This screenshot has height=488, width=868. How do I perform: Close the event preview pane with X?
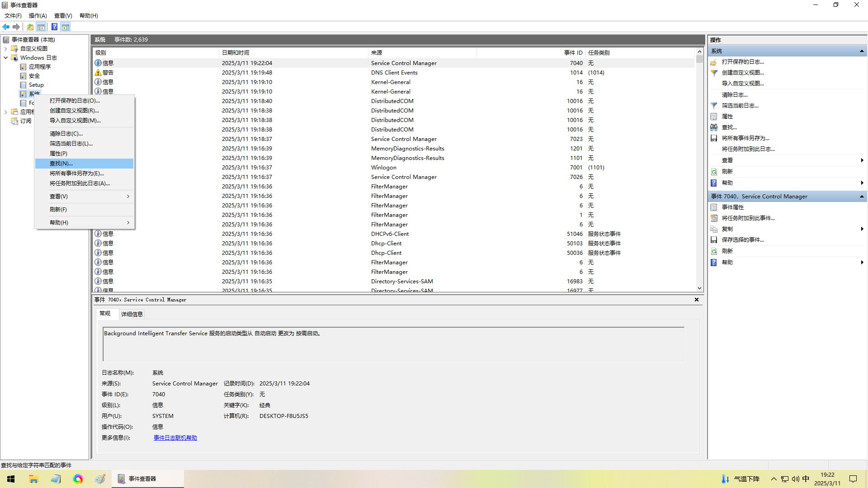click(x=697, y=300)
